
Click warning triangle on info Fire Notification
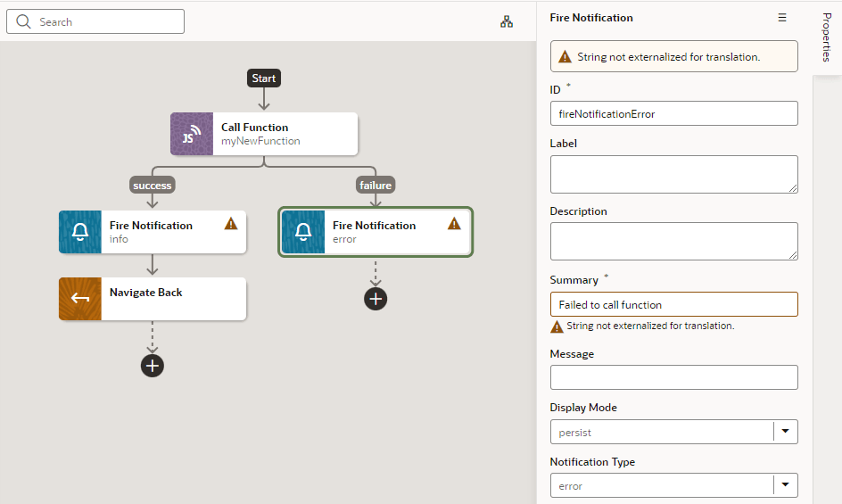pyautogui.click(x=231, y=224)
